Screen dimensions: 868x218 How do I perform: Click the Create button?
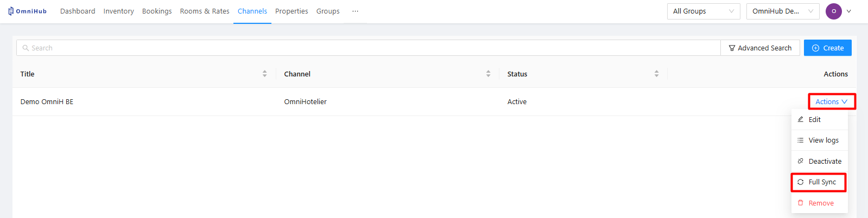(828, 48)
